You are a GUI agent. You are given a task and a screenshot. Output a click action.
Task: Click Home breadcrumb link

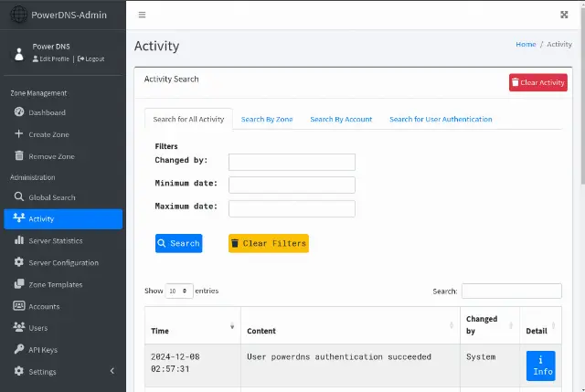[526, 45]
